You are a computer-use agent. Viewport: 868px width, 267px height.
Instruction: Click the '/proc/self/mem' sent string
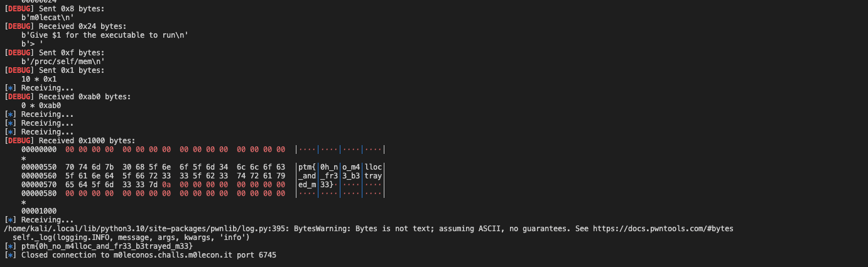tap(63, 62)
